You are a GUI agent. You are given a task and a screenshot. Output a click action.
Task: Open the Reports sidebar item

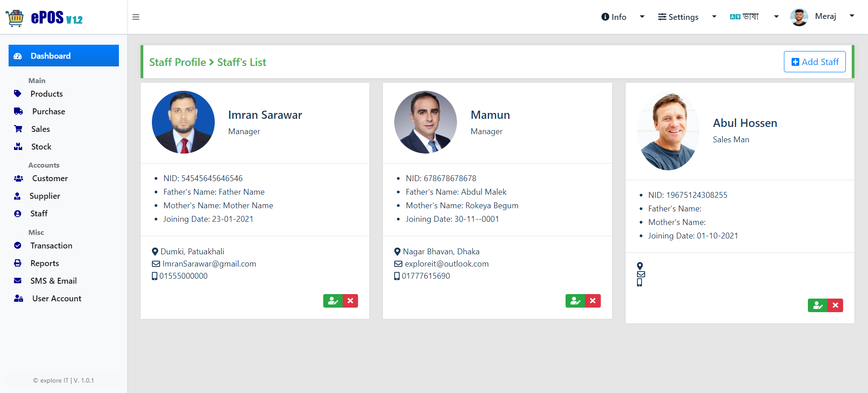pyautogui.click(x=45, y=263)
